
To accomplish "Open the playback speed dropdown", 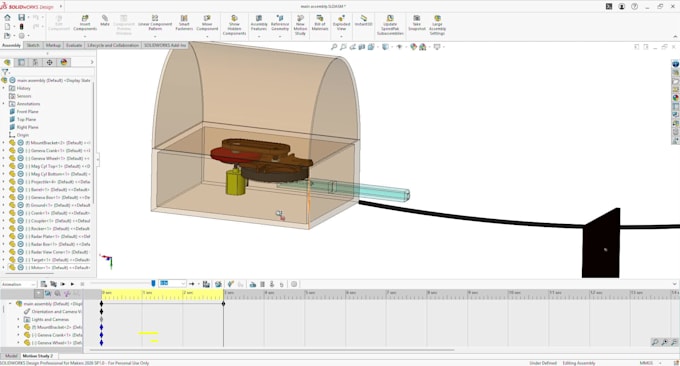I will (x=173, y=284).
